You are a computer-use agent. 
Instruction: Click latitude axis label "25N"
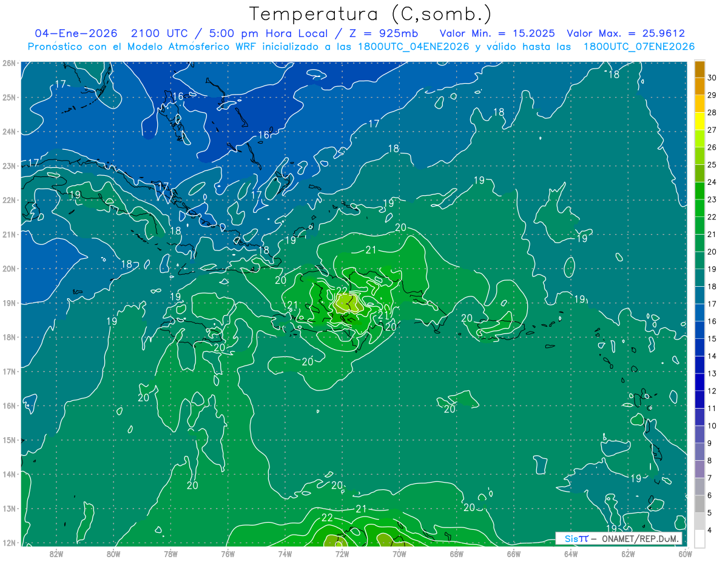click(x=8, y=98)
